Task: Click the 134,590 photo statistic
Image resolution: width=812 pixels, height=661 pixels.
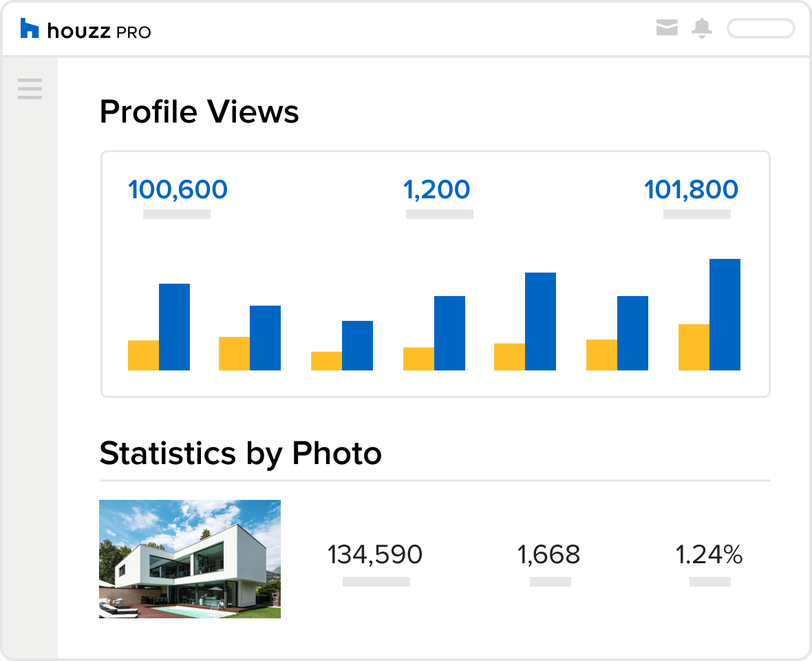Action: click(375, 554)
